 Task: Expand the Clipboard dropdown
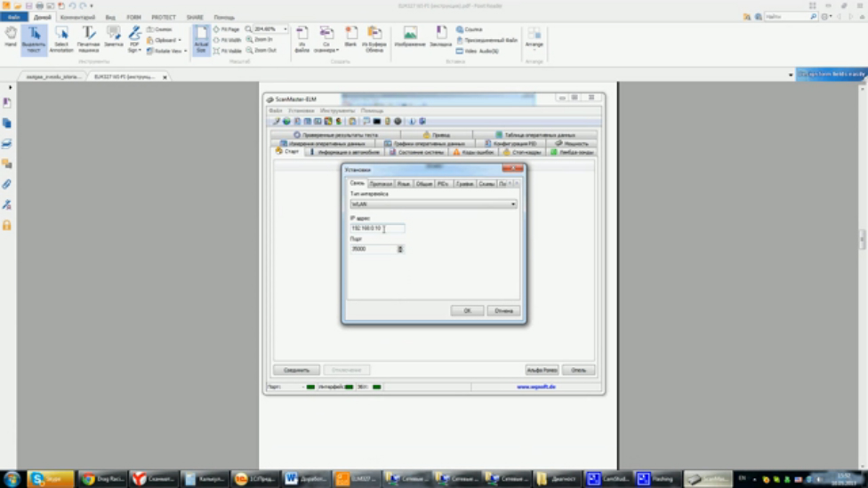164,40
